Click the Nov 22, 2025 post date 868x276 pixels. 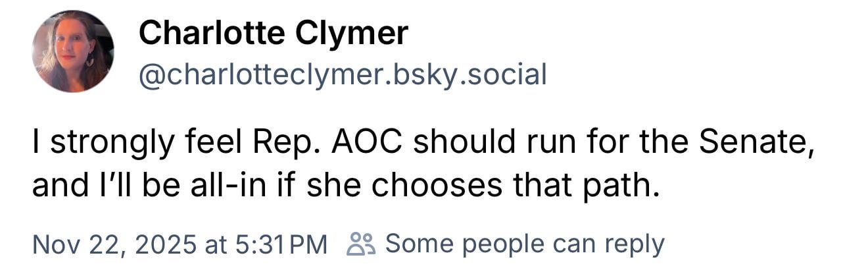point(115,244)
